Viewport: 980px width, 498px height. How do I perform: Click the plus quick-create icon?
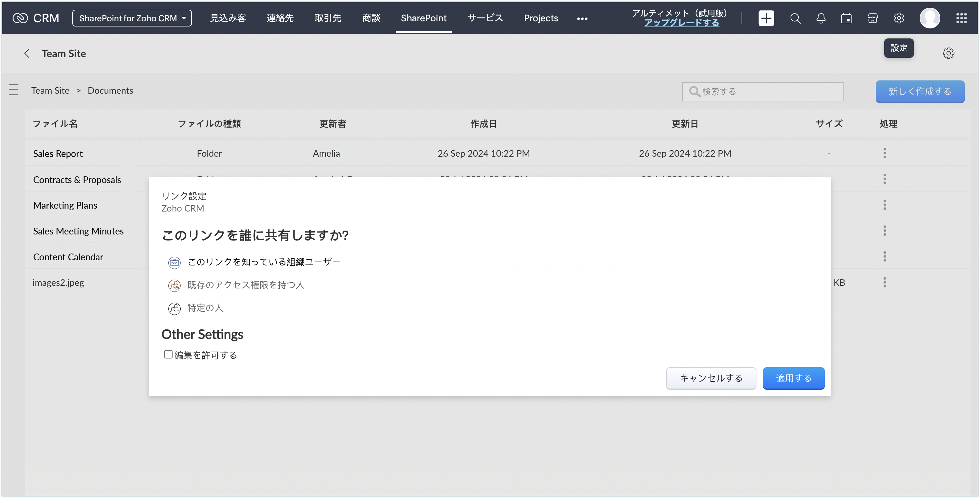pos(766,18)
